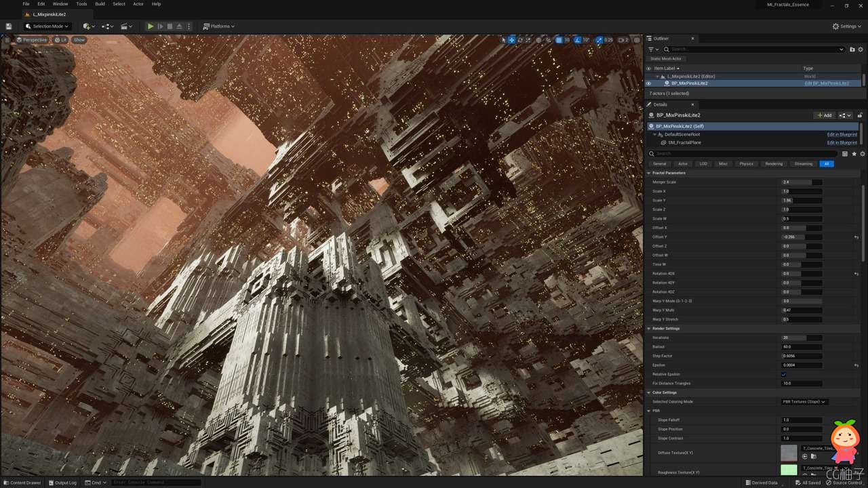Open the Details panel settings gear
Image resolution: width=868 pixels, height=488 pixels.
pyautogui.click(x=863, y=154)
